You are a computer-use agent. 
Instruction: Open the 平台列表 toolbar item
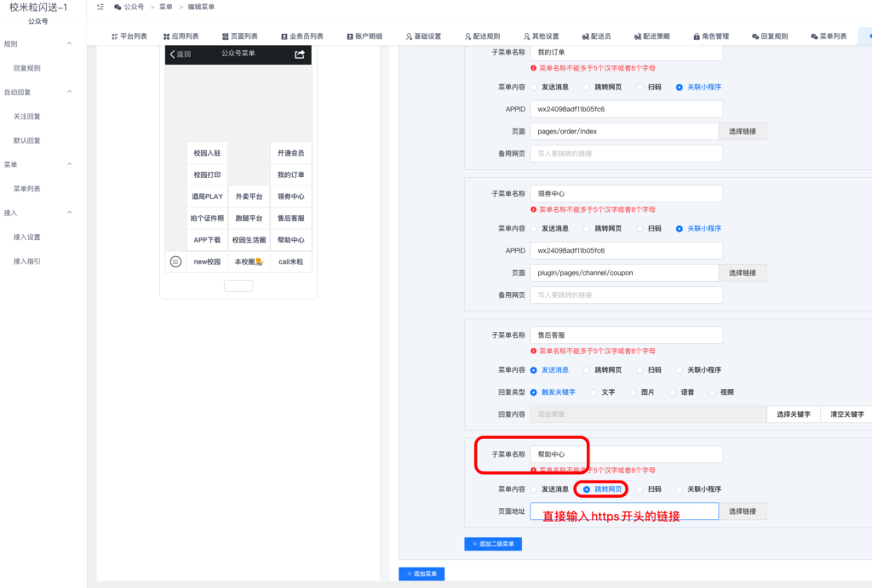(x=132, y=36)
